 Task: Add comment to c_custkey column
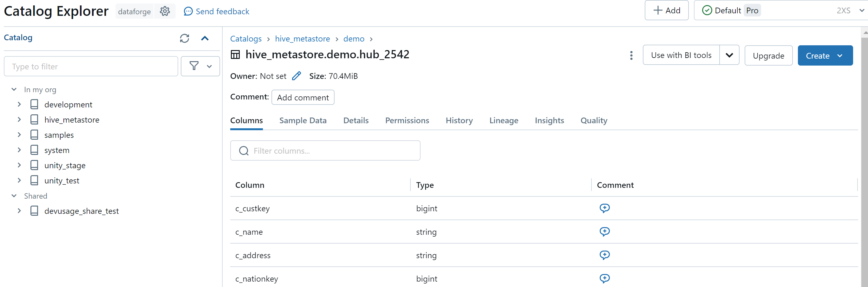[604, 208]
